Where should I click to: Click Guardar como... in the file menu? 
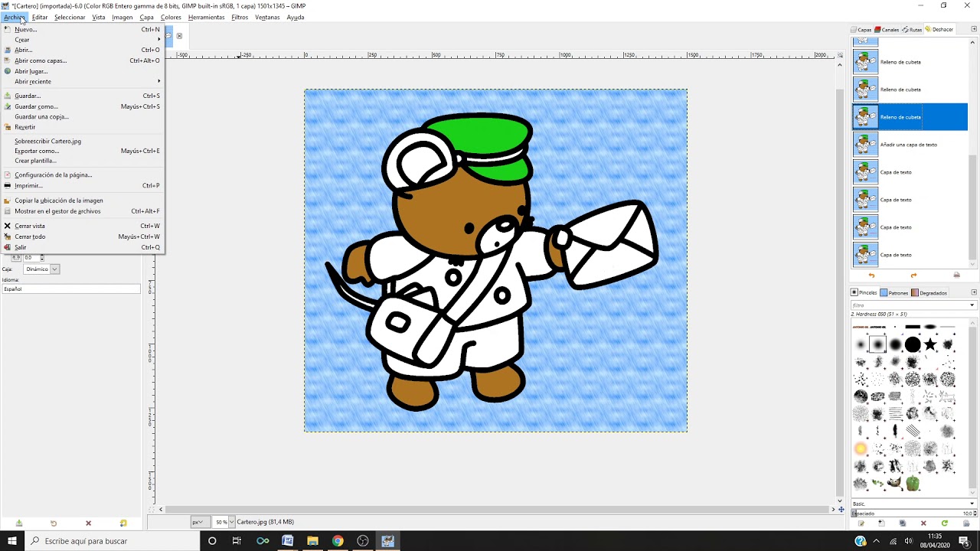pyautogui.click(x=83, y=106)
